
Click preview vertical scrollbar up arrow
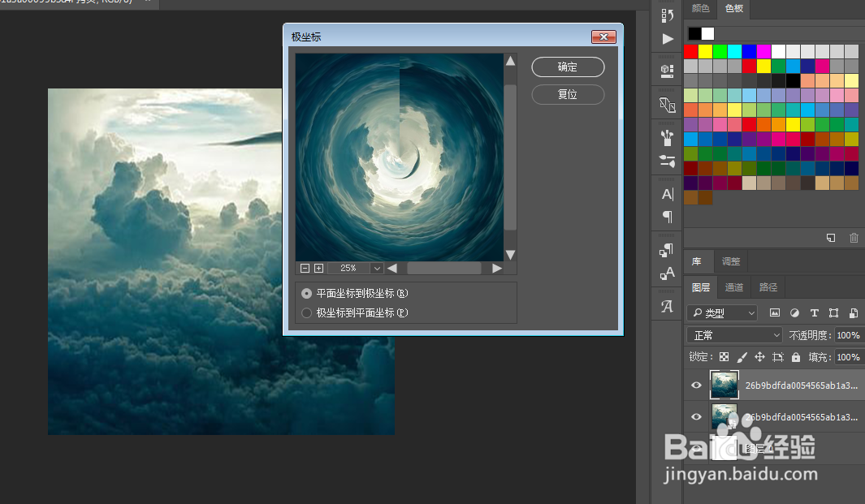pos(510,61)
